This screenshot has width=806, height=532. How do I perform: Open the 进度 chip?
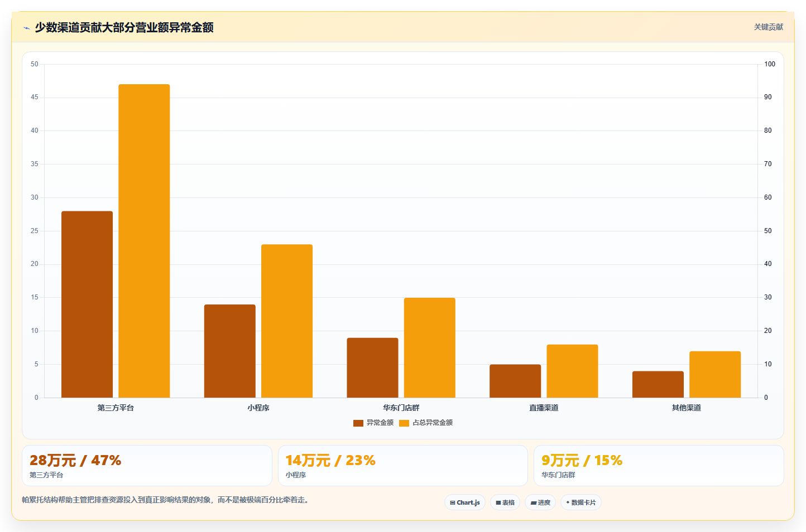pos(540,502)
